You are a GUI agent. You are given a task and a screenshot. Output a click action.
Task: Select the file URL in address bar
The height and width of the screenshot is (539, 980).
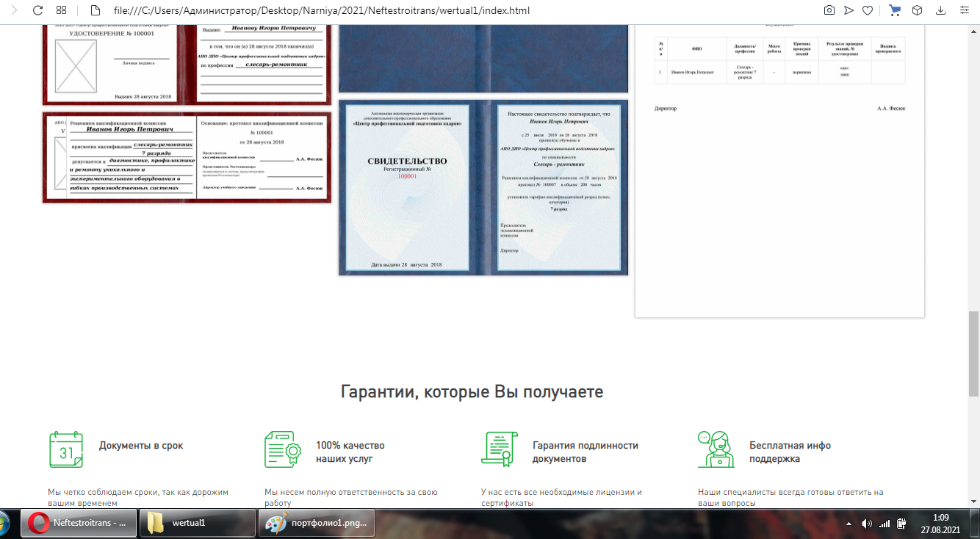(x=322, y=11)
